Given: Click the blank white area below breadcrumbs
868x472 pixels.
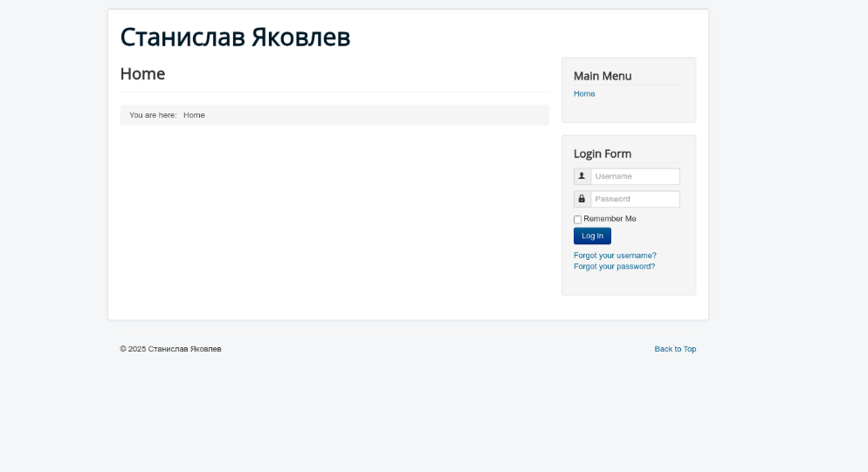Looking at the screenshot, I should coord(332,218).
